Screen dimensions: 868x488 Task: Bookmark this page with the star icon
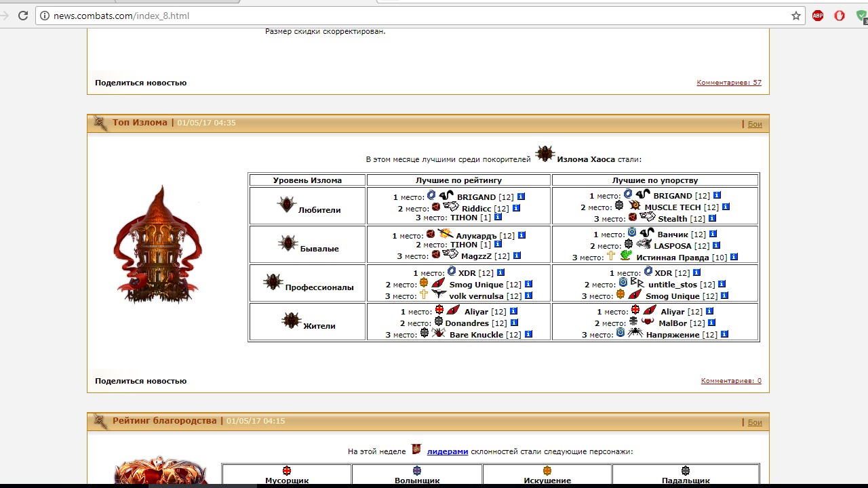coord(796,16)
